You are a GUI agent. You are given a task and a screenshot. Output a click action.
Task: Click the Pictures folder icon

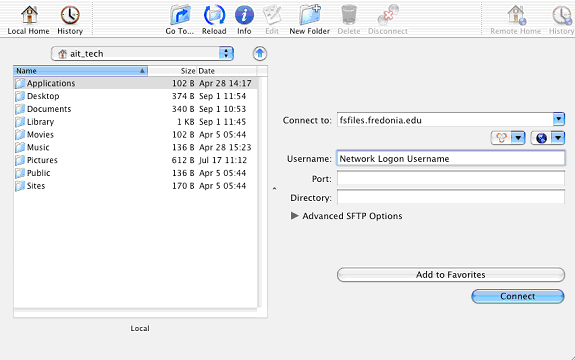click(x=20, y=161)
